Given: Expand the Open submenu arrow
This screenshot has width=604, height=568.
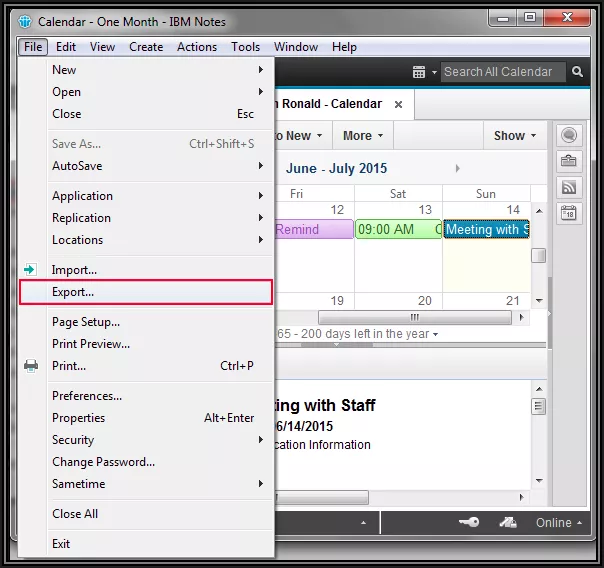Looking at the screenshot, I should 261,92.
